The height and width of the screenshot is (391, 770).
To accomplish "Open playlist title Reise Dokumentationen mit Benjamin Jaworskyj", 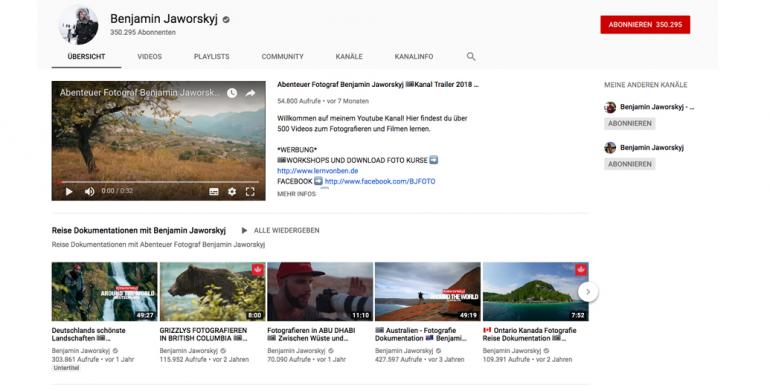I will click(x=138, y=230).
